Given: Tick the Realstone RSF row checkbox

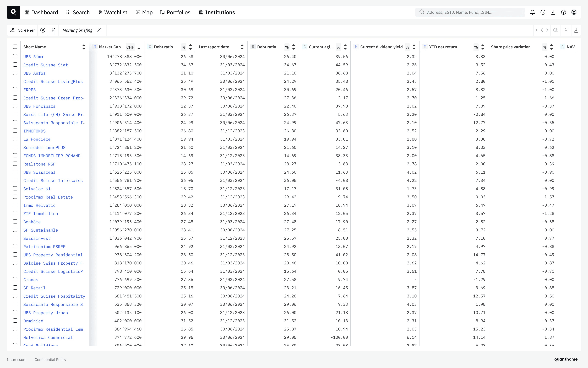Looking at the screenshot, I should [x=15, y=164].
